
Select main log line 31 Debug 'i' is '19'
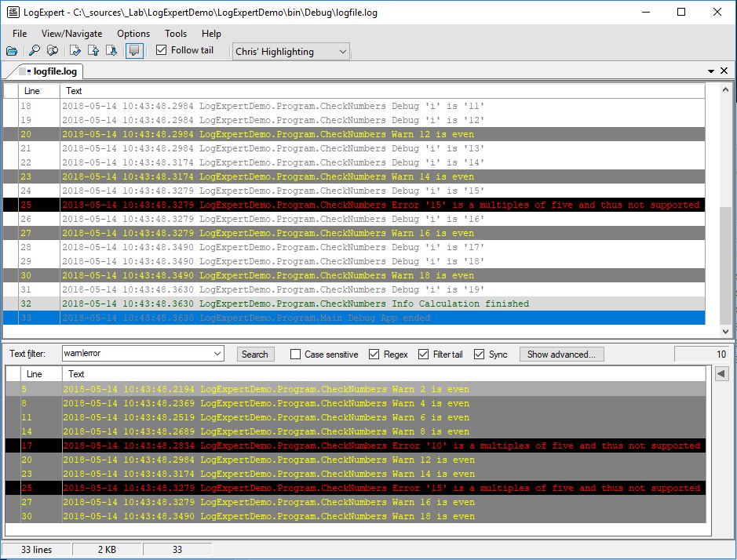tap(354, 289)
